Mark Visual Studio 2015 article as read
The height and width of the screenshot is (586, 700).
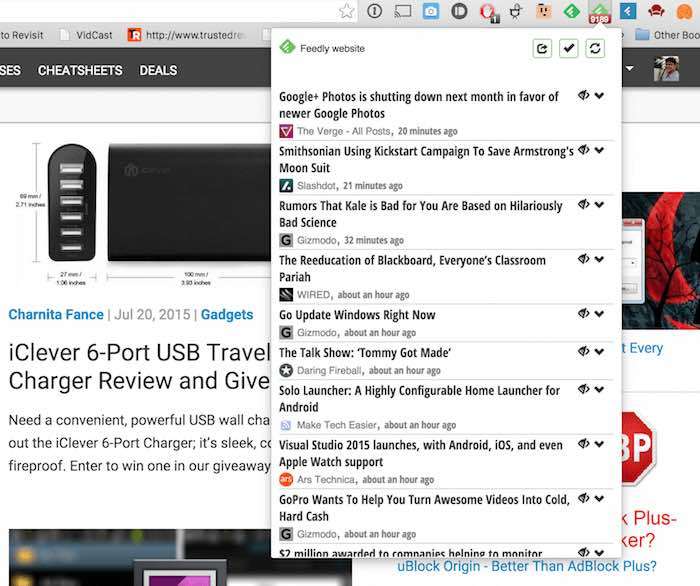click(583, 444)
